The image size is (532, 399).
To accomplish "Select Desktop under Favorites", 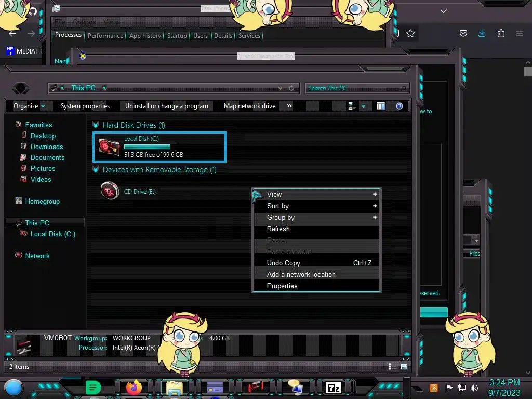I will pyautogui.click(x=43, y=136).
